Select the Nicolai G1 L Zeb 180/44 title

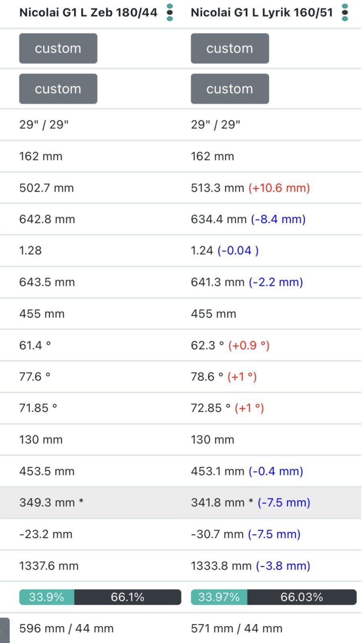88,12
